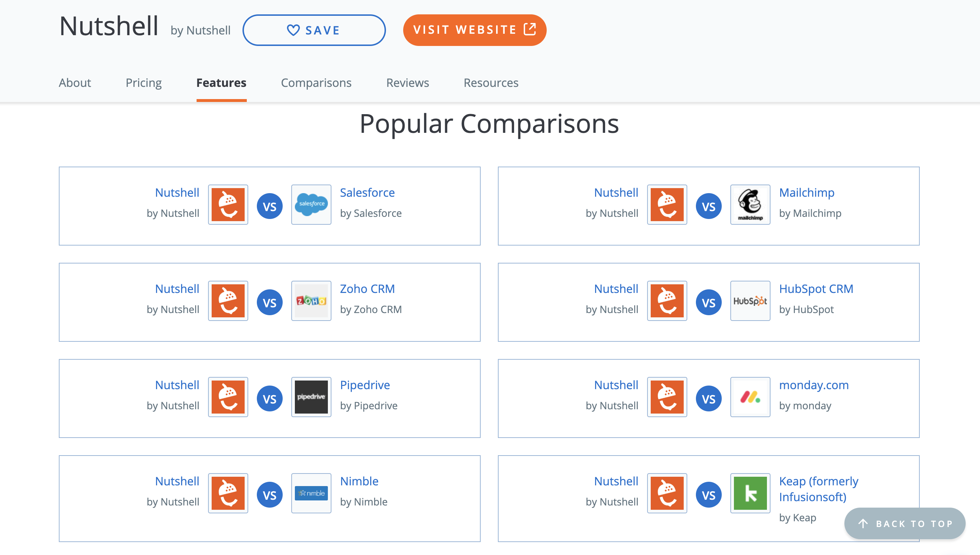
Task: Click the HubSpot sprocket icon
Action: pos(750,300)
